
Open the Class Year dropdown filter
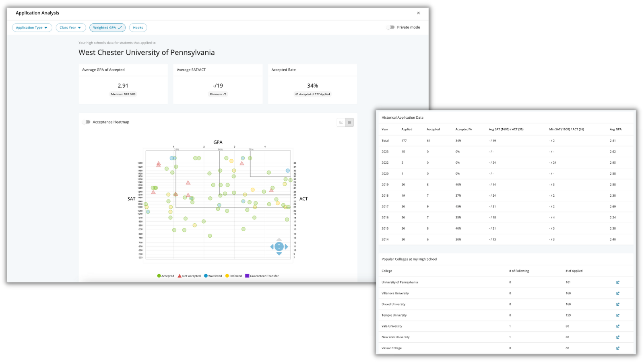(x=70, y=28)
